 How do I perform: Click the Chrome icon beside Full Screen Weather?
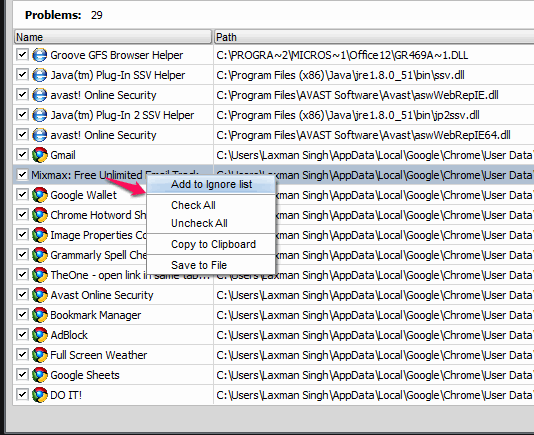pyautogui.click(x=40, y=355)
